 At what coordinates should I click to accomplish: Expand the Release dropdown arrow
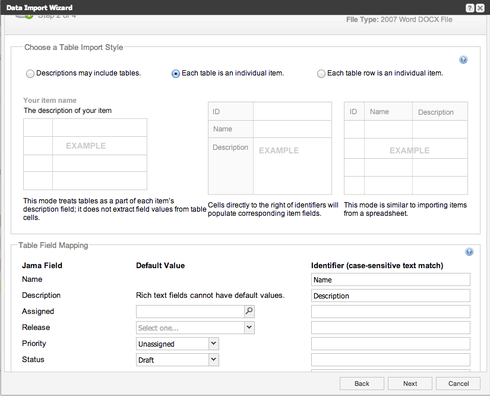click(x=249, y=327)
